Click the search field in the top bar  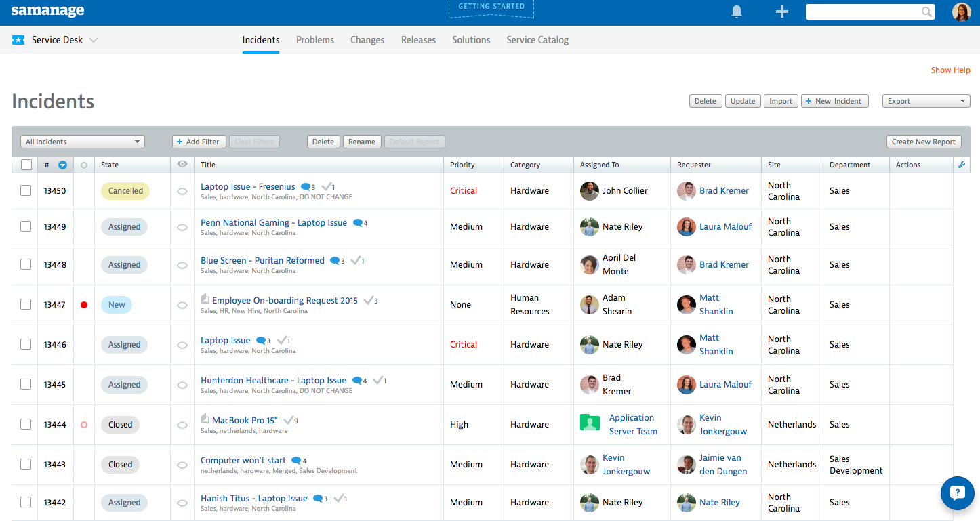click(x=864, y=12)
